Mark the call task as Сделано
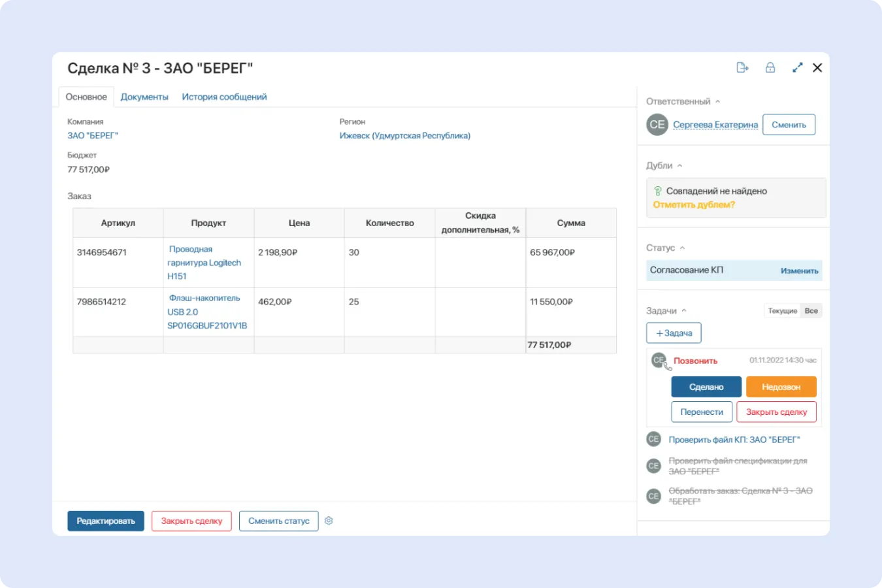 pos(706,386)
